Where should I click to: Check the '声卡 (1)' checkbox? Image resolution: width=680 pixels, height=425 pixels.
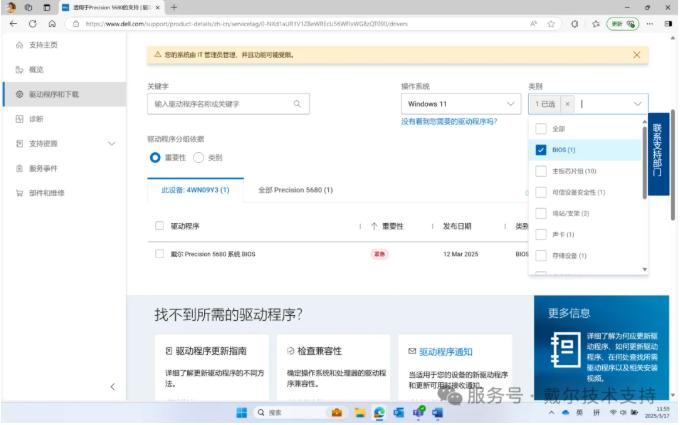point(541,235)
